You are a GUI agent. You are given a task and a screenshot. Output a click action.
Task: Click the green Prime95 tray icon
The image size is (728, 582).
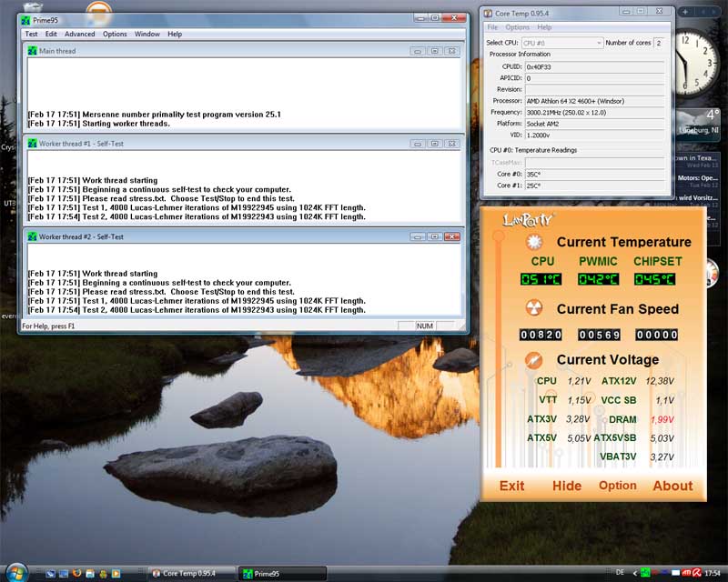point(645,573)
